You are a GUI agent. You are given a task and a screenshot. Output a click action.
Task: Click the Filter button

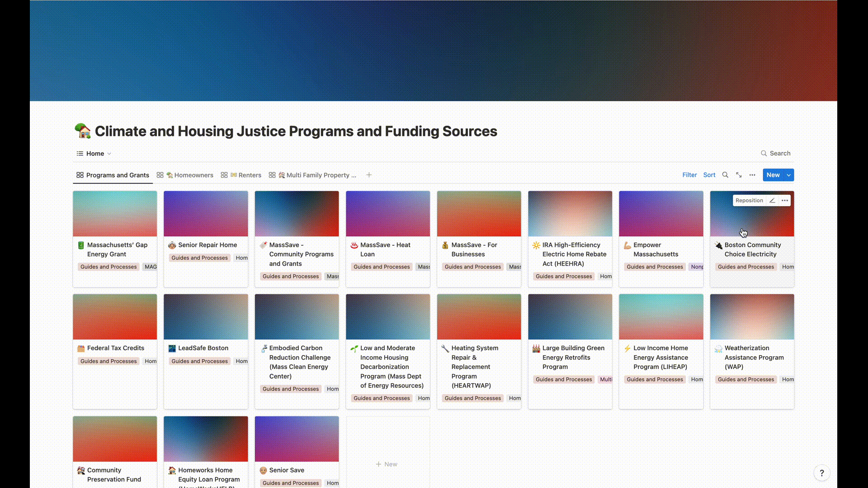pyautogui.click(x=689, y=175)
